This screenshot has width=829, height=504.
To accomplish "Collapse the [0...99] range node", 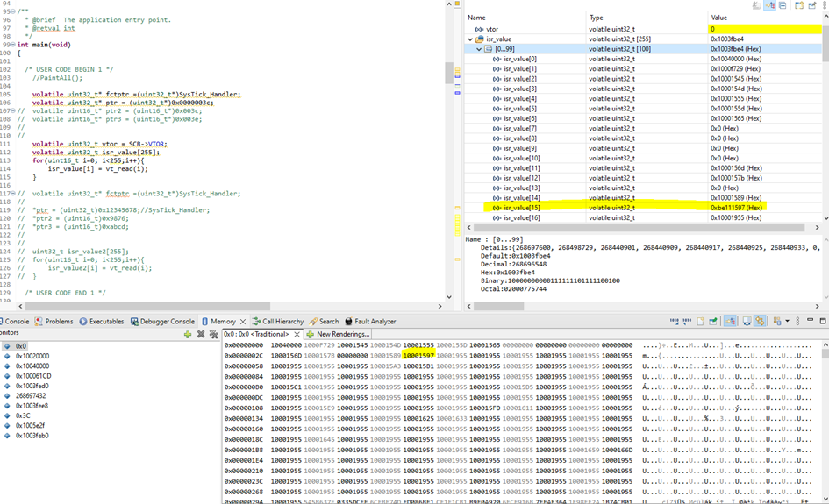I will tap(479, 49).
